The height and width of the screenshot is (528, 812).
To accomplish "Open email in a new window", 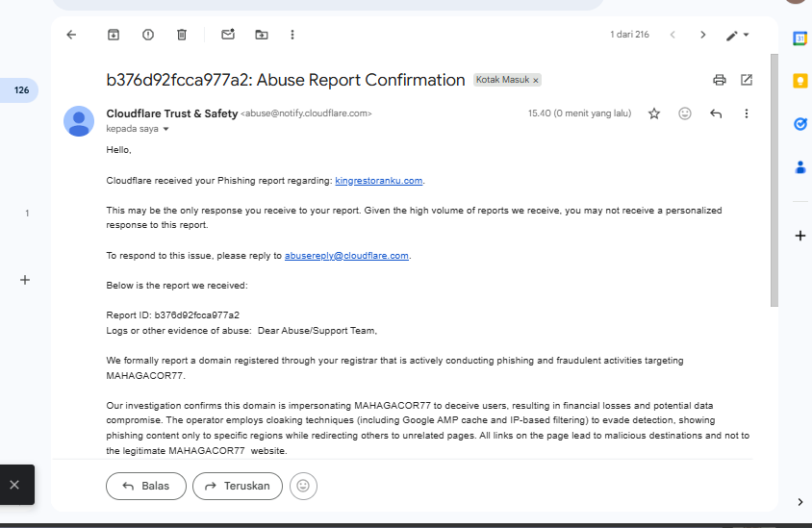I will pos(747,80).
